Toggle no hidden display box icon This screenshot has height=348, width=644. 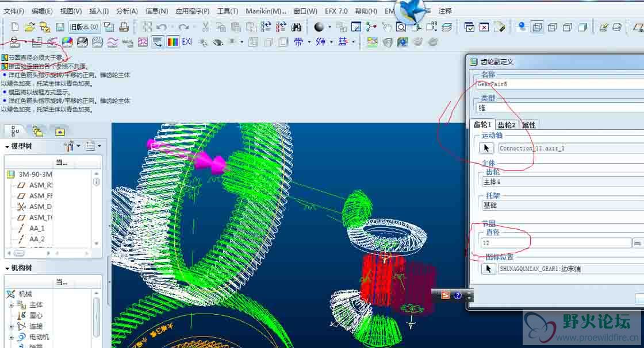click(x=568, y=27)
